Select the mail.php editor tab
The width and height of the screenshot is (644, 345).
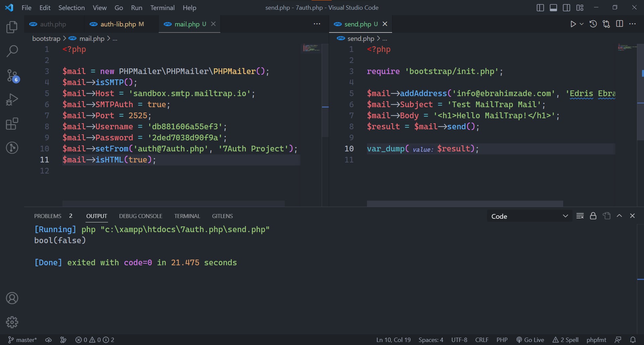pyautogui.click(x=186, y=24)
